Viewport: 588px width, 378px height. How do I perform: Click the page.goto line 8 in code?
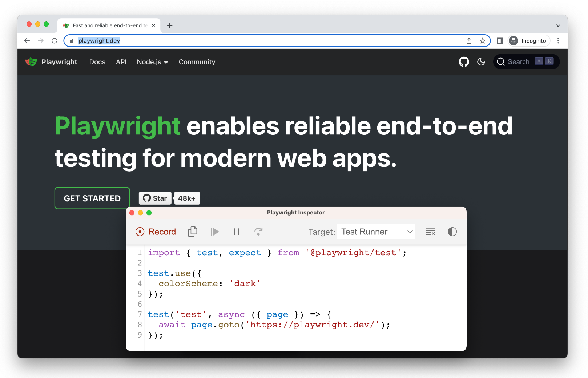[274, 325]
